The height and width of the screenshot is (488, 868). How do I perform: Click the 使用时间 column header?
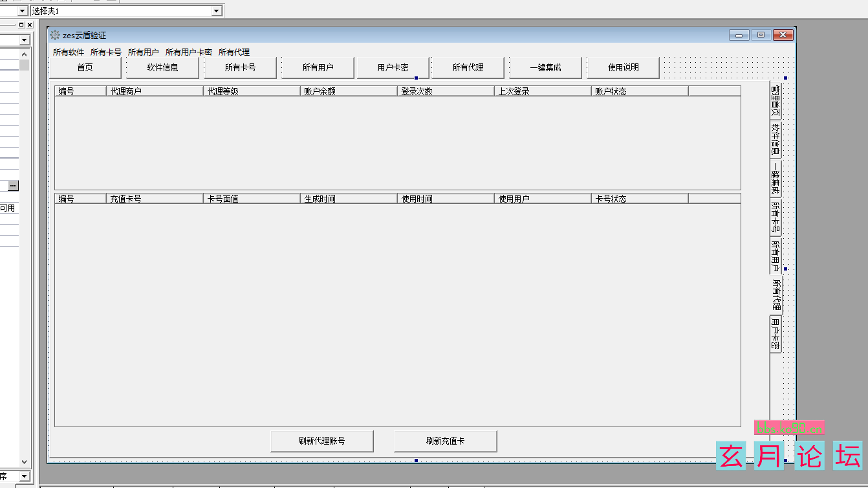446,199
